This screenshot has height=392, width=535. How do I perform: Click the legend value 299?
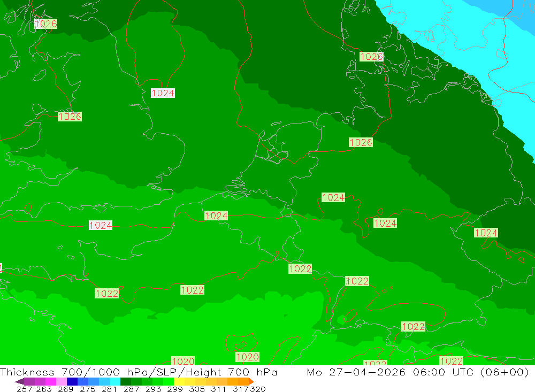pyautogui.click(x=175, y=389)
